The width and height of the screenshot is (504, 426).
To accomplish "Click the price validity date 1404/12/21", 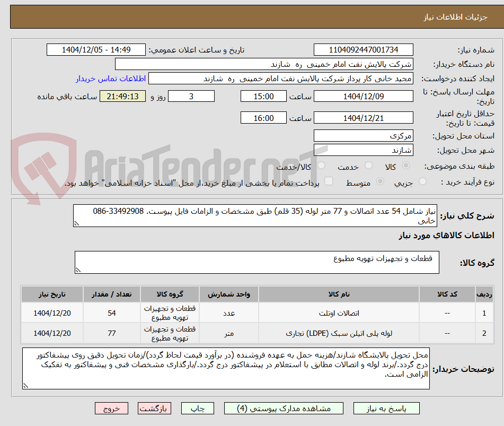I will click(363, 118).
